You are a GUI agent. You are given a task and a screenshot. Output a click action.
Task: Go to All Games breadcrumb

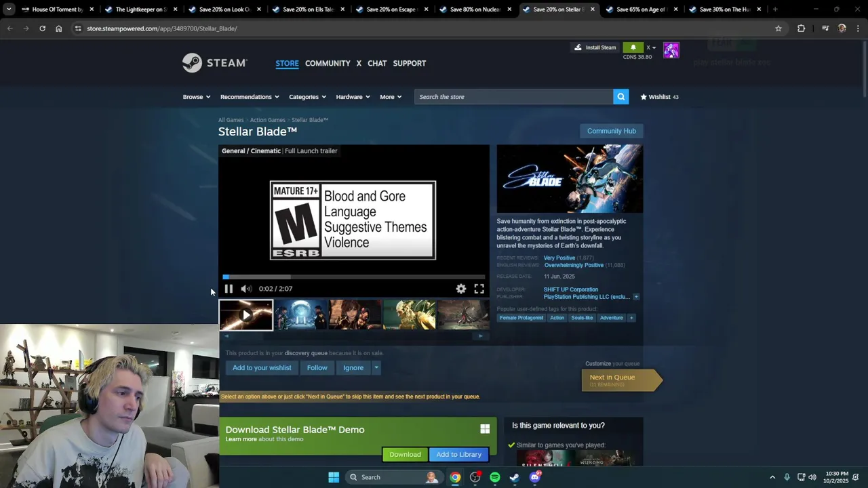pos(231,120)
